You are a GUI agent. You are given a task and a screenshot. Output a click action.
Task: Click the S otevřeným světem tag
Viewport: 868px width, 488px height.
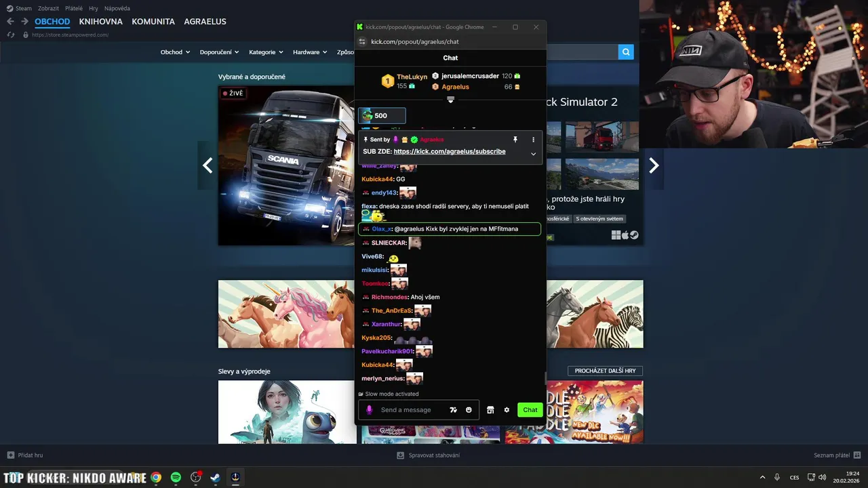[600, 219]
